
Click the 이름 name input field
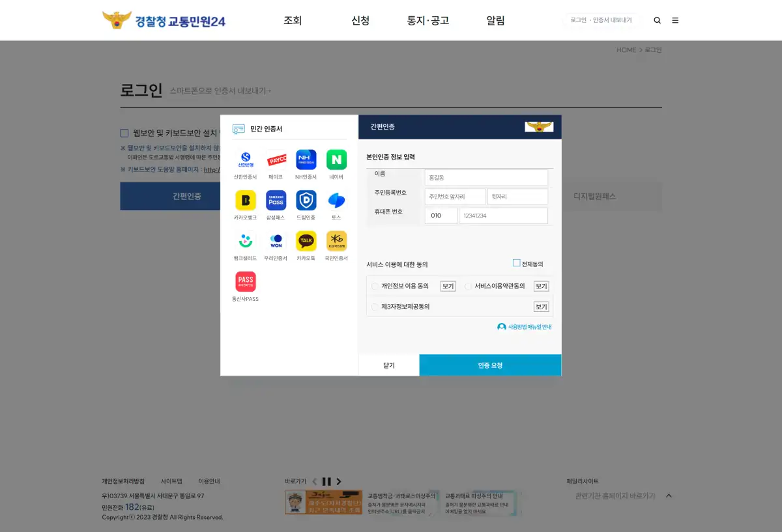[485, 177]
